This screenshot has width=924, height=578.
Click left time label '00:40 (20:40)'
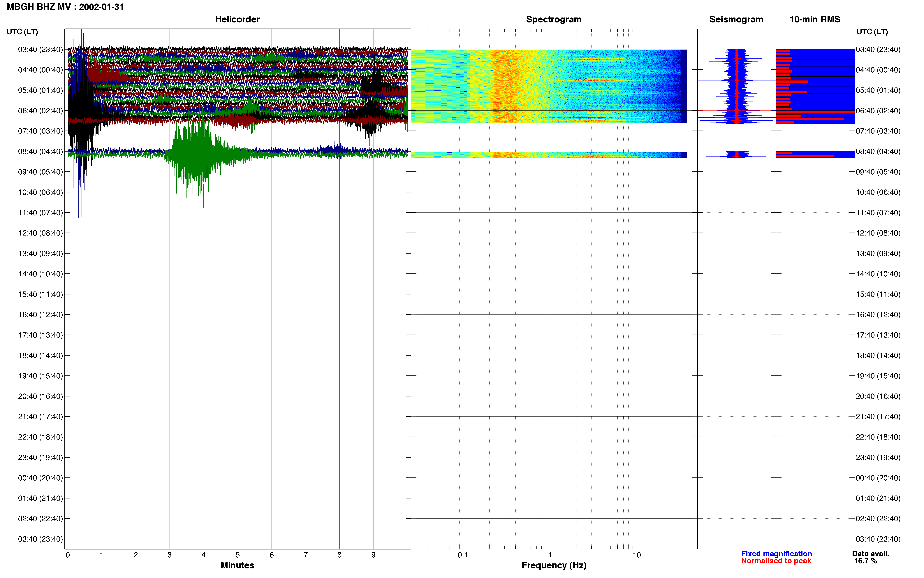click(41, 478)
